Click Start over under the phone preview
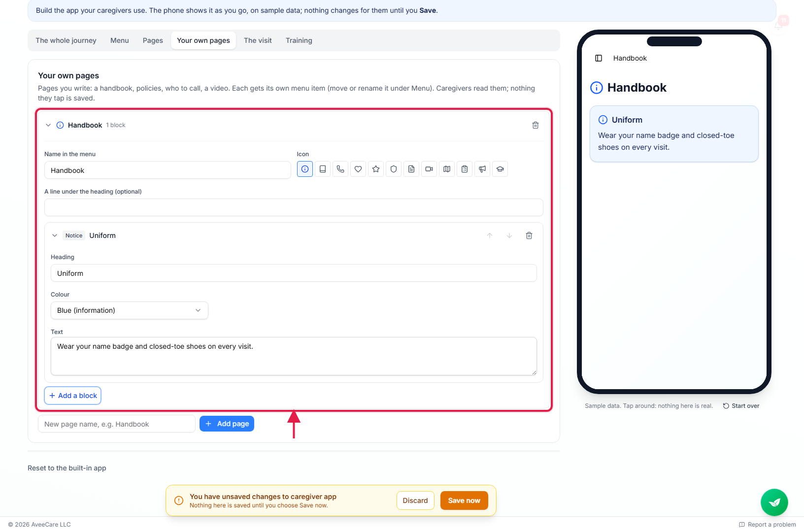Viewport: 804px width, 532px height. pos(741,406)
